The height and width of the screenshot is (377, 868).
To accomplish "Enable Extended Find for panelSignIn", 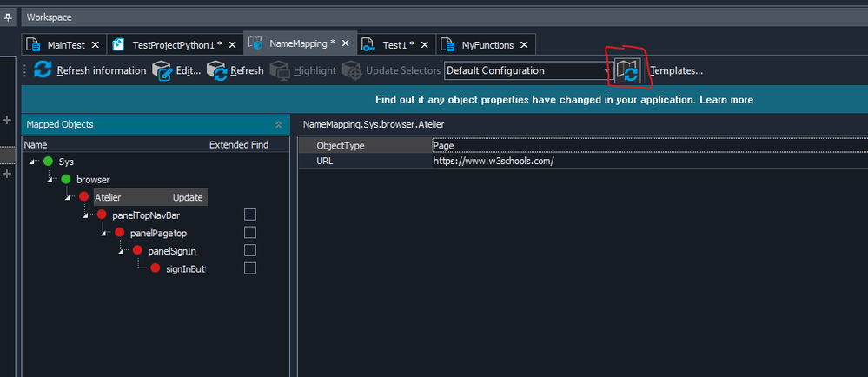I will (250, 251).
